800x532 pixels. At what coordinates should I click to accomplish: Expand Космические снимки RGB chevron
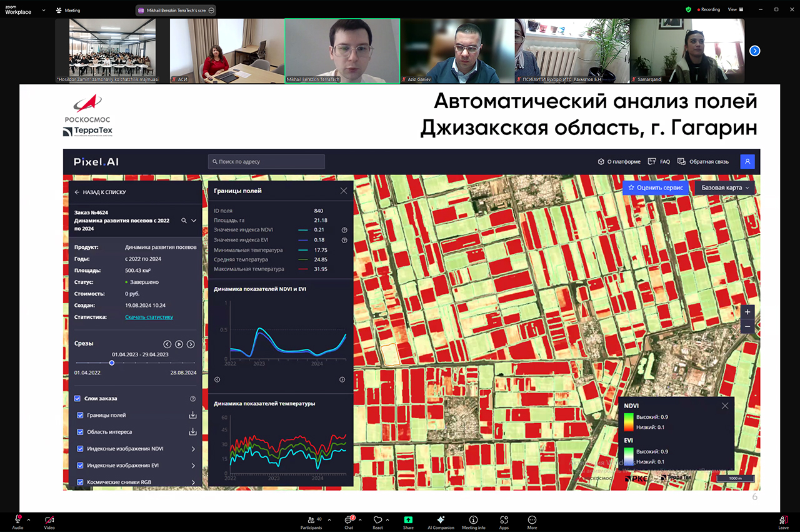coord(193,483)
